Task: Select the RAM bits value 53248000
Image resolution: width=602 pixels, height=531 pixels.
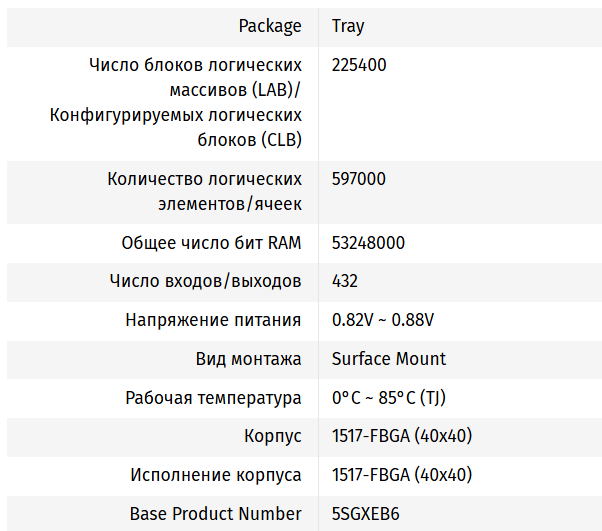Action: (x=368, y=243)
